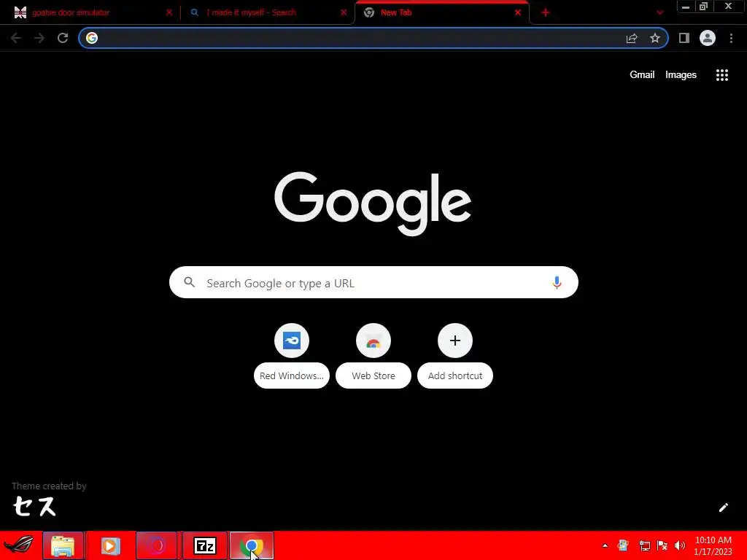Customize this page with the pencil icon
Viewport: 747px width, 560px height.
click(x=723, y=507)
